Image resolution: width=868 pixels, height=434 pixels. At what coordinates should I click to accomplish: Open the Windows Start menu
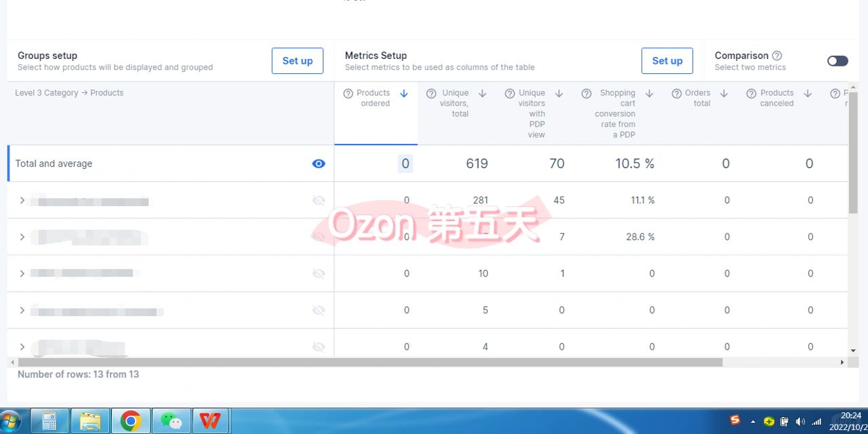click(10, 421)
